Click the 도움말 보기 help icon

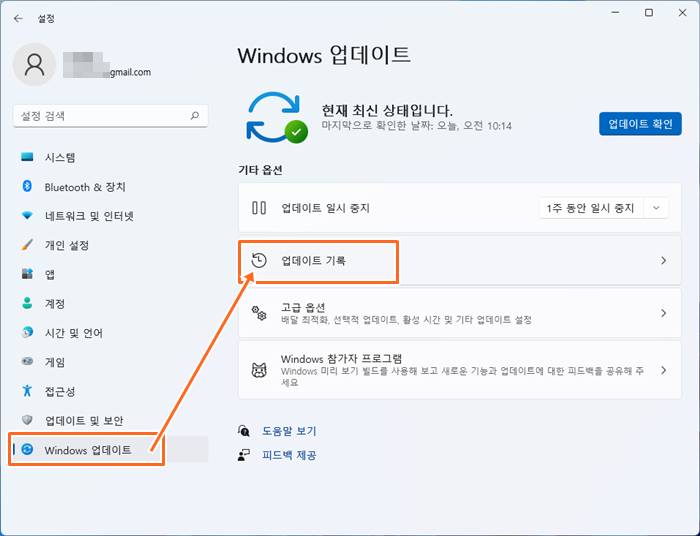click(244, 431)
